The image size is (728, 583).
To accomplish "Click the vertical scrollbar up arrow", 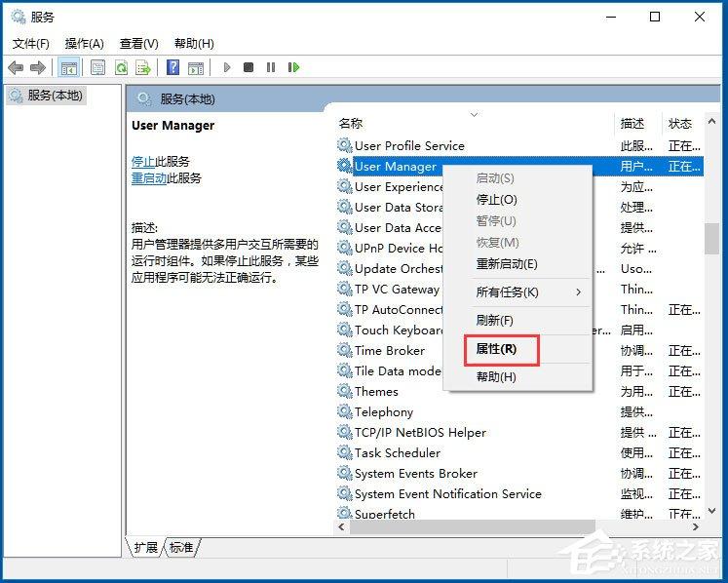I will [x=711, y=121].
